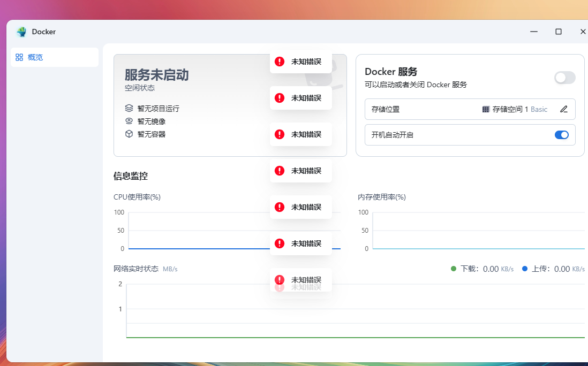Viewport: 588px width, 366px height.
Task: Click the image icon beside 暂无镜像
Action: (129, 121)
